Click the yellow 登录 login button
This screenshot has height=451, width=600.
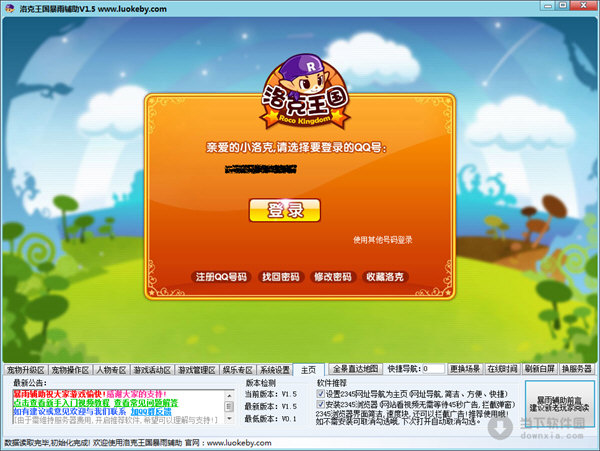[285, 210]
